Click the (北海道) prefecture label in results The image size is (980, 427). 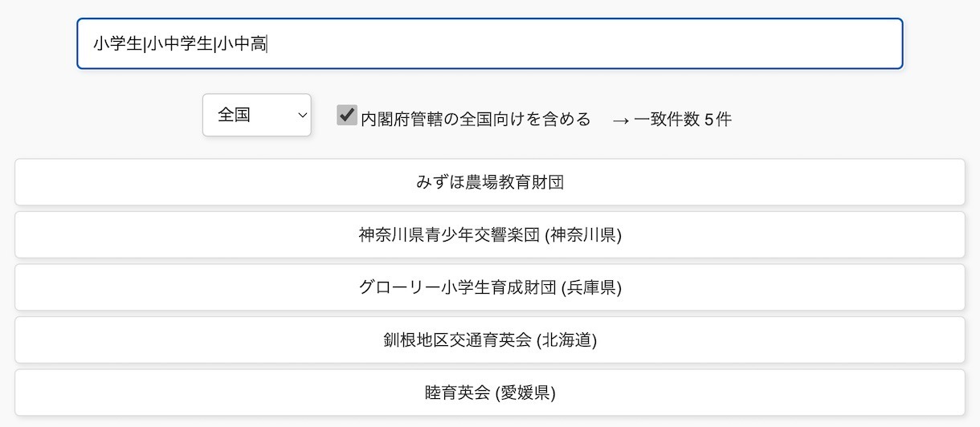(566, 340)
